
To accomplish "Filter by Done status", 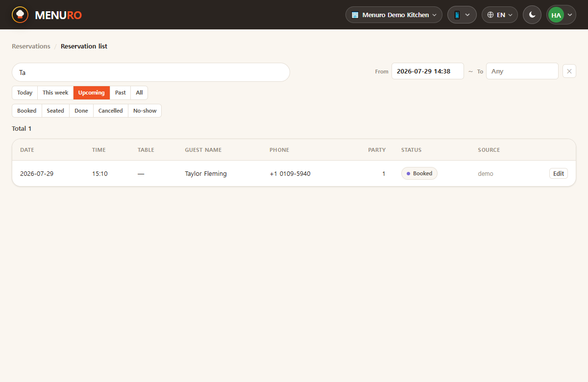I will point(81,111).
